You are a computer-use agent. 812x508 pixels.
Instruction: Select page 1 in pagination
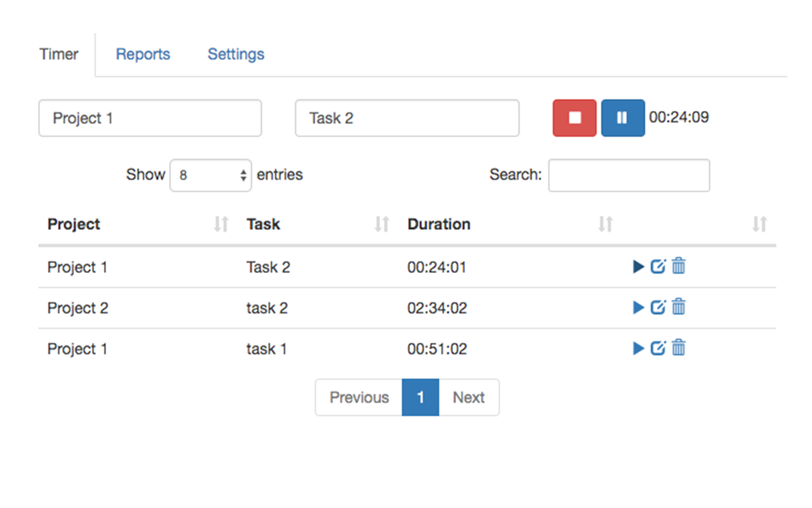(x=420, y=398)
